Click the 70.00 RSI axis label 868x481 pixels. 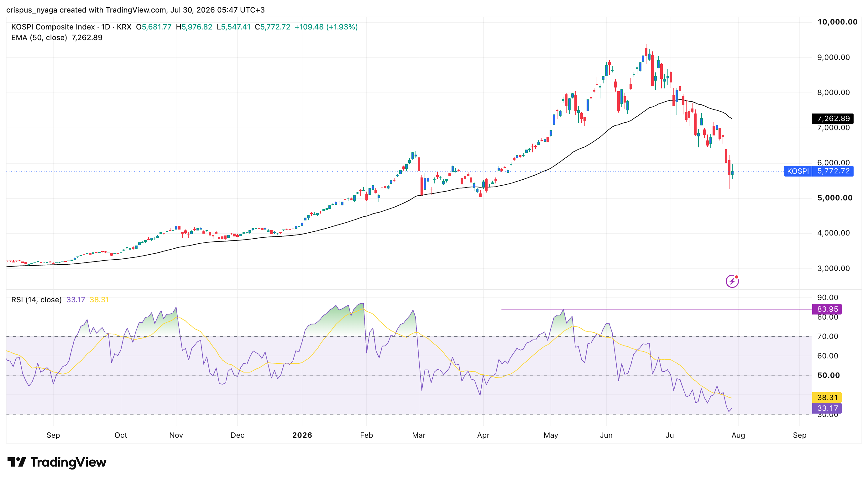828,336
